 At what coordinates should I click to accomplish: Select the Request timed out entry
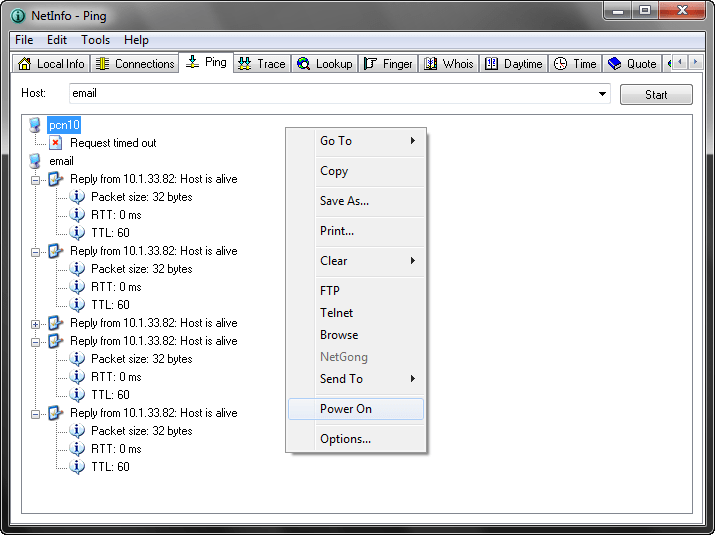[113, 143]
